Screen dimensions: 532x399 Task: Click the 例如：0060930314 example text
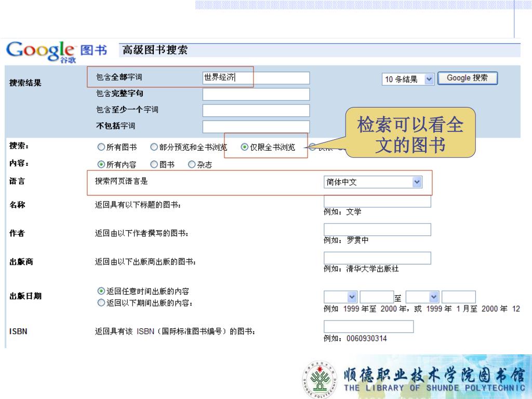355,338
